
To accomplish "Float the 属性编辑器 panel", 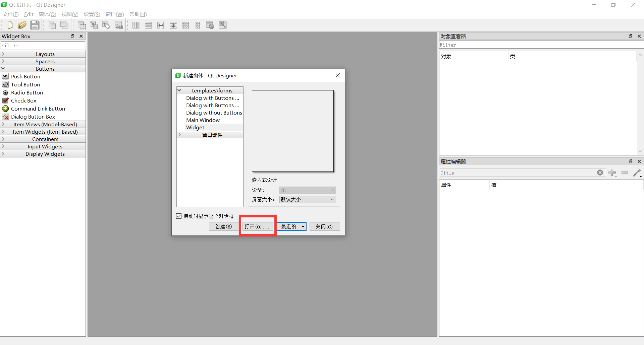I will [631, 161].
